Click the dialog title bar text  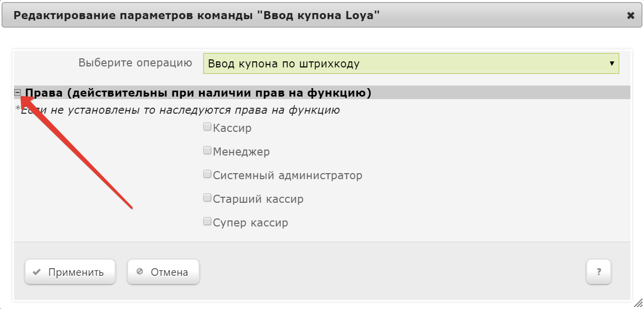pos(196,16)
